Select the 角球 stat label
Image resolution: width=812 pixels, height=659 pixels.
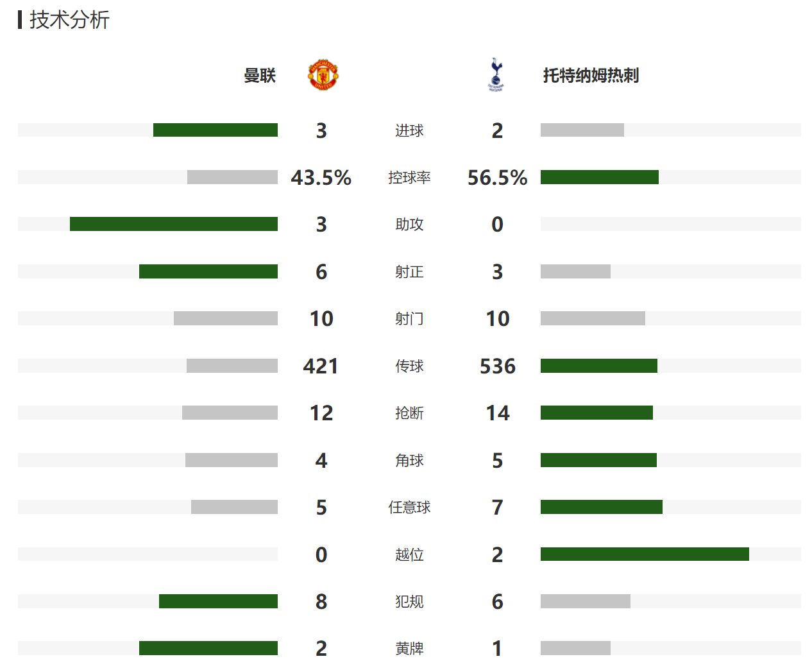409,461
